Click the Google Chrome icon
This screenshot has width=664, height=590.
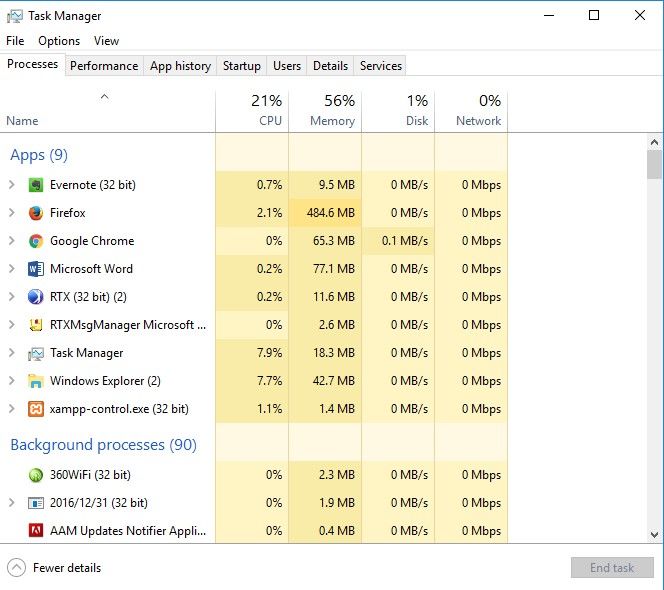36,241
